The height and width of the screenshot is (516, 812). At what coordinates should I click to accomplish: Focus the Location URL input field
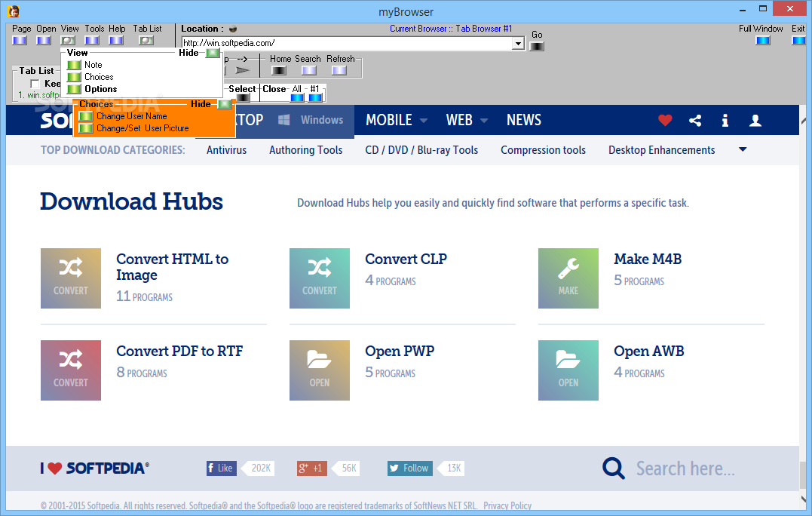click(x=347, y=44)
